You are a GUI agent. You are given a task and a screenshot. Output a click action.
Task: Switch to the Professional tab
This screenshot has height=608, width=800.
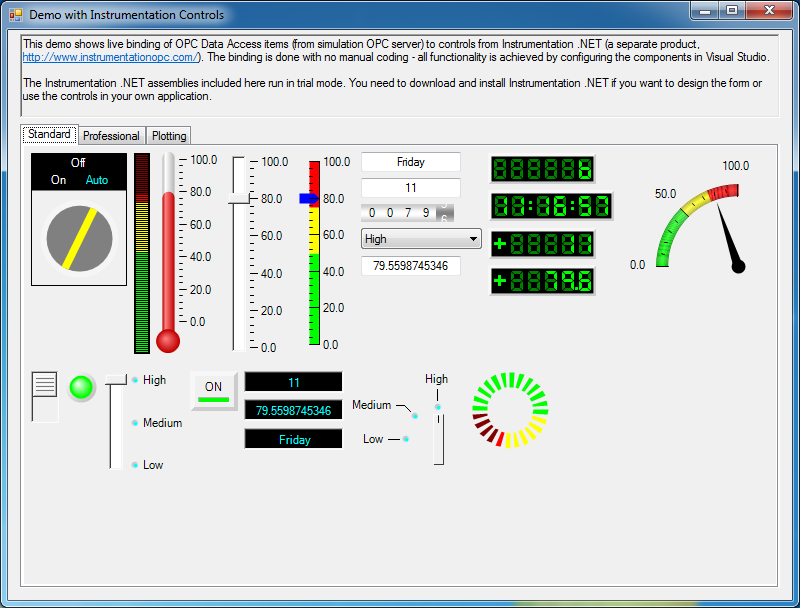coord(111,136)
